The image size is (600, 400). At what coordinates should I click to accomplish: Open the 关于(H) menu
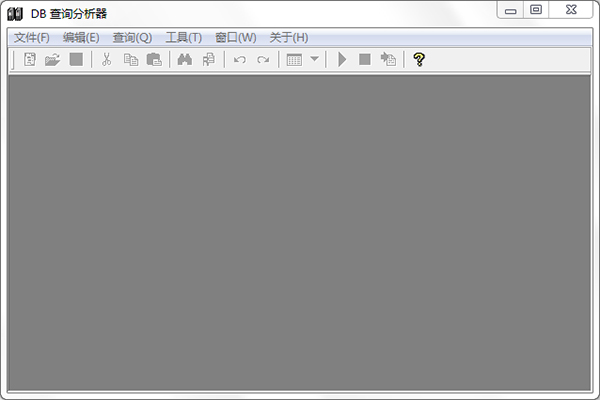(289, 38)
